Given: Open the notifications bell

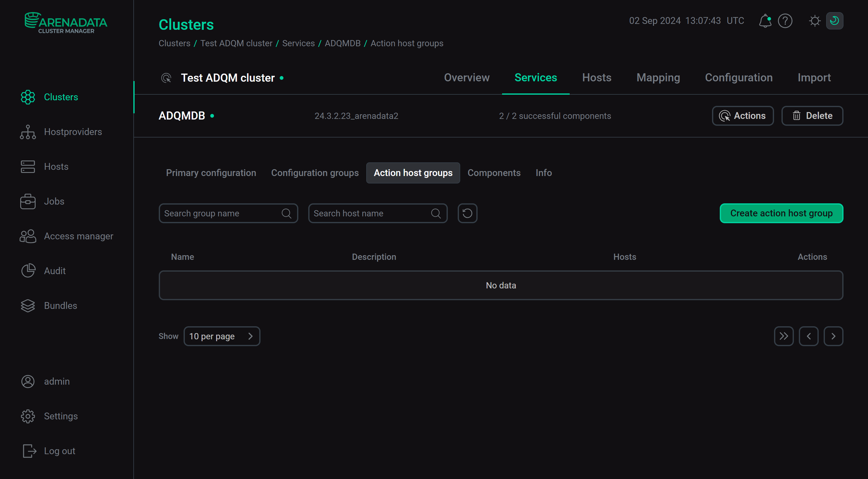Looking at the screenshot, I should click(x=765, y=21).
